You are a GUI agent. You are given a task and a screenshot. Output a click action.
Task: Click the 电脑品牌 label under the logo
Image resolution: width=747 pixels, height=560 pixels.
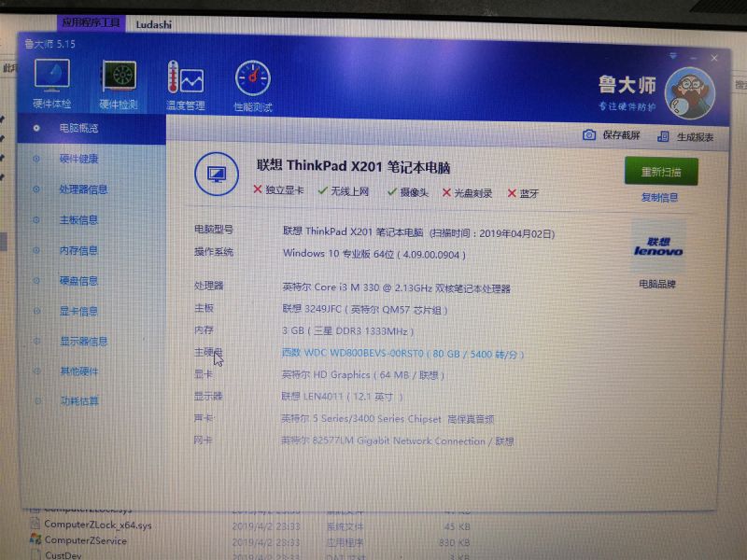point(657,285)
